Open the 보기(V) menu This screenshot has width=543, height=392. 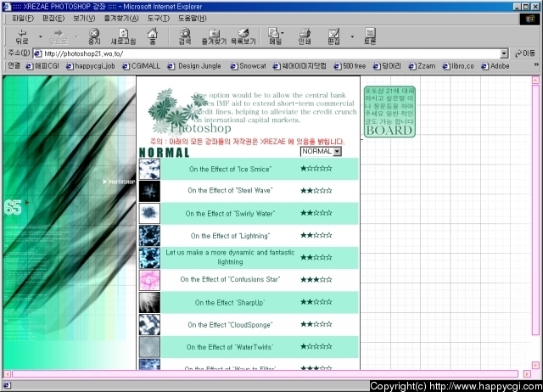tap(84, 19)
